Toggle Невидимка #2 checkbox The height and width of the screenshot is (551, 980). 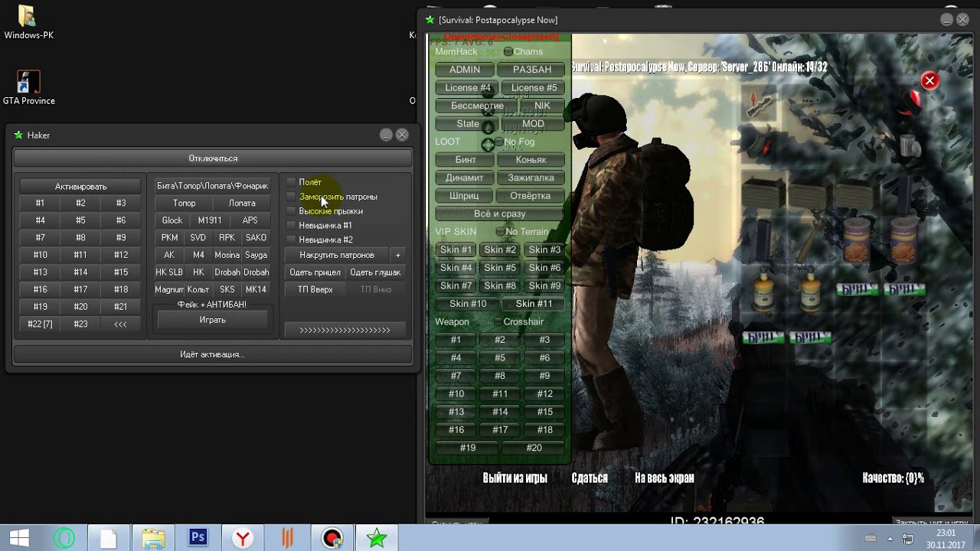pos(291,240)
